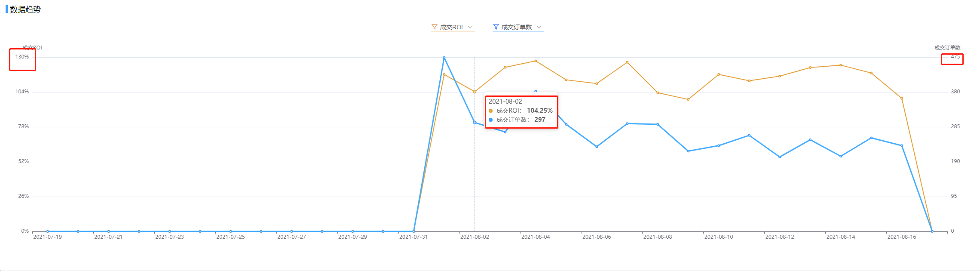Click the right axis label 380
The width and height of the screenshot is (980, 271).
955,92
